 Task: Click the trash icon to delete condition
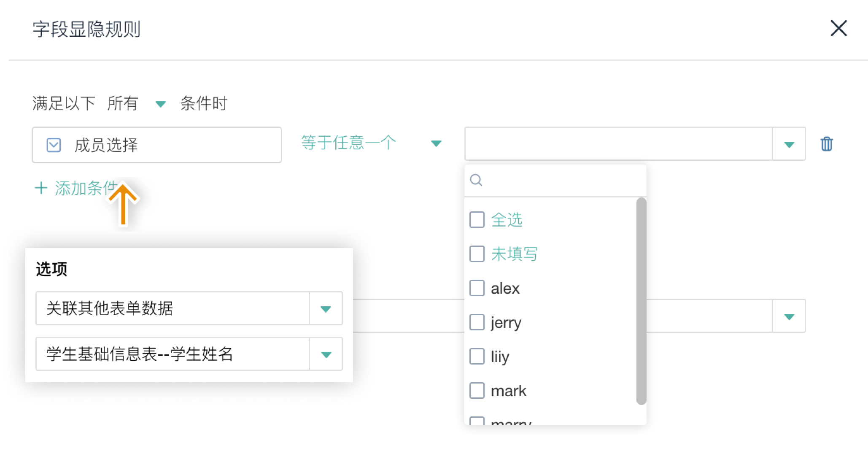pyautogui.click(x=826, y=144)
